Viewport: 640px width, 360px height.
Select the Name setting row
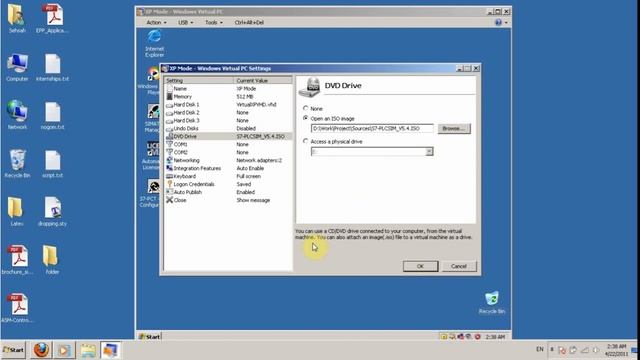(x=228, y=89)
